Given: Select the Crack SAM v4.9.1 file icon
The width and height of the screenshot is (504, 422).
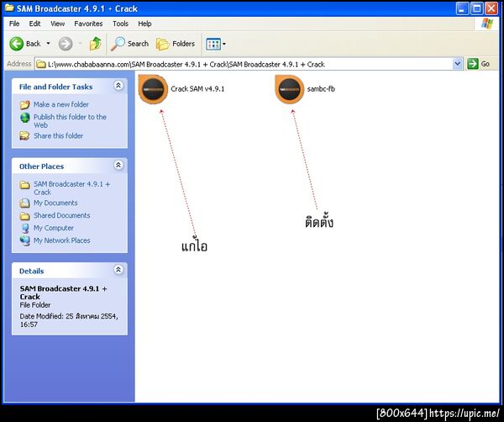Looking at the screenshot, I should (x=153, y=89).
